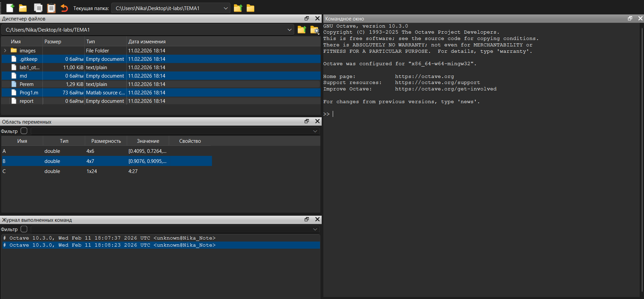The height and width of the screenshot is (299, 644).
Task: Sort variables by Размерность column header
Action: (106, 141)
